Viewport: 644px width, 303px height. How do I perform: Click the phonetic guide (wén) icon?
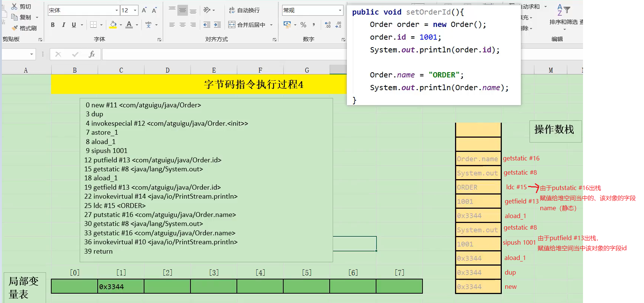click(148, 25)
